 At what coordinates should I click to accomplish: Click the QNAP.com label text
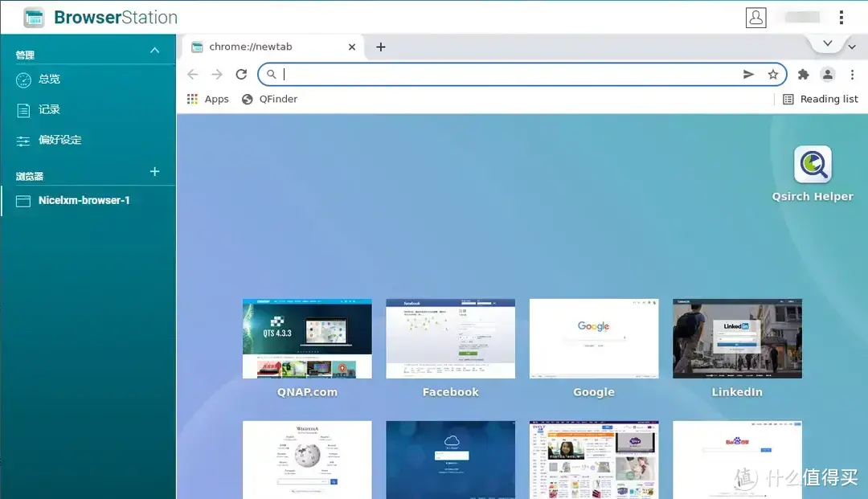pos(307,391)
